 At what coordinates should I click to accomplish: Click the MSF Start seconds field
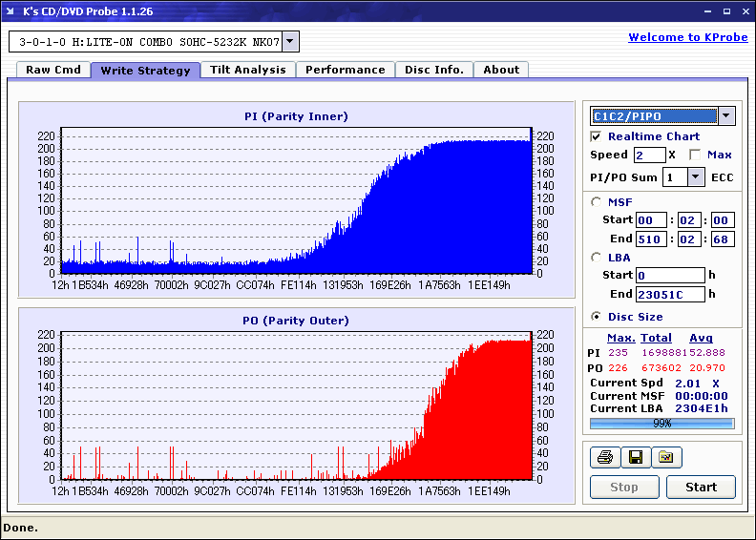[x=688, y=220]
